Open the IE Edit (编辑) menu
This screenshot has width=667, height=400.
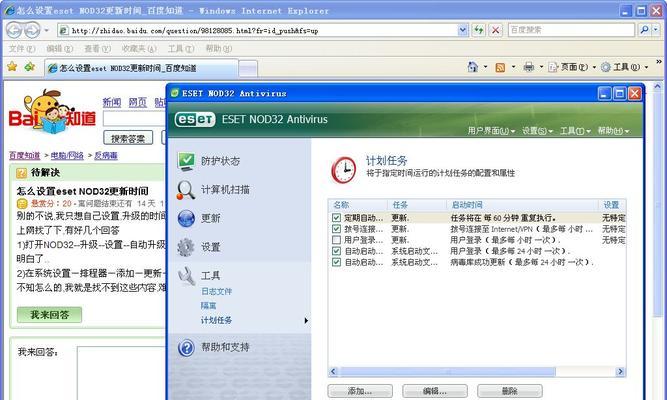(60, 49)
